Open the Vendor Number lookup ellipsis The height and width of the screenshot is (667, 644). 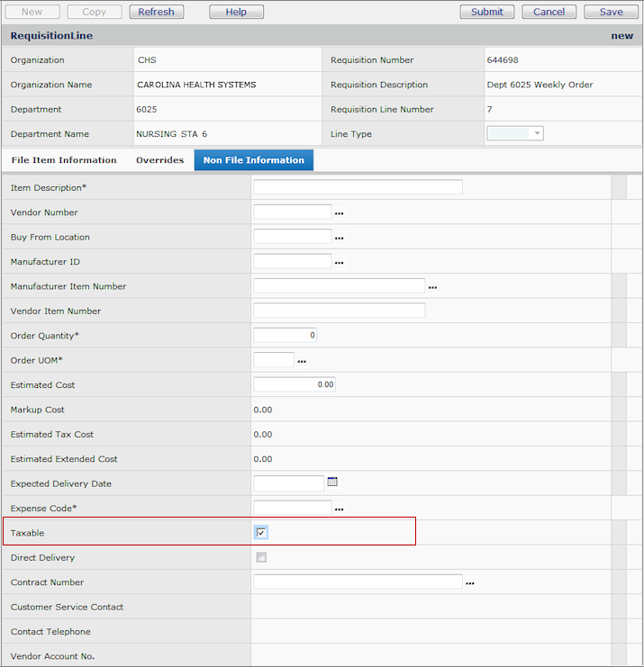pyautogui.click(x=340, y=214)
